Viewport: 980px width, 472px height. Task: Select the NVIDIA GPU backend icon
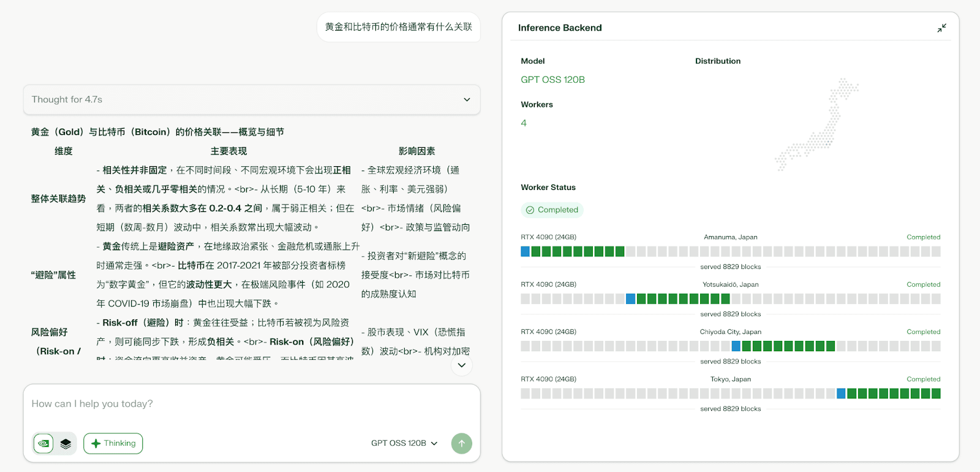(x=43, y=443)
